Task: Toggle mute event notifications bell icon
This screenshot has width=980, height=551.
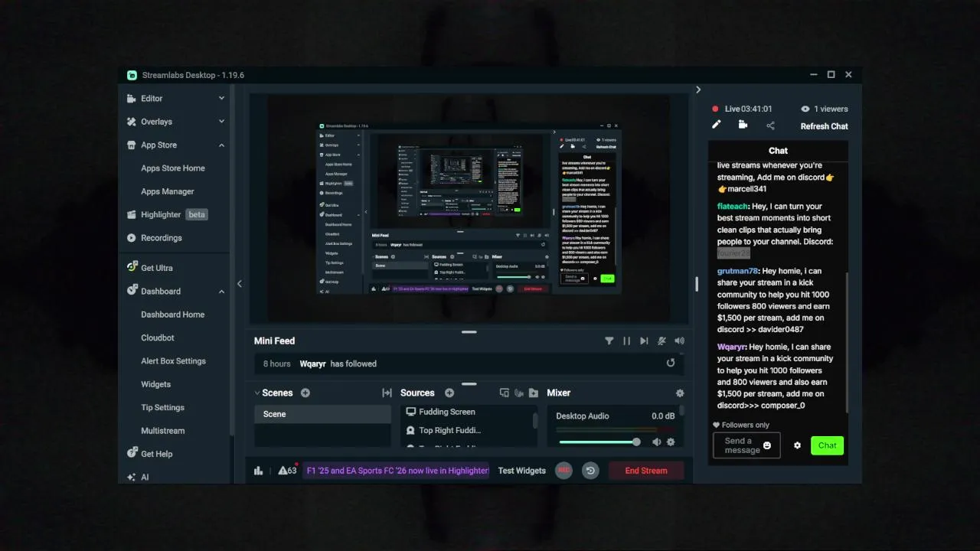Action: [661, 341]
